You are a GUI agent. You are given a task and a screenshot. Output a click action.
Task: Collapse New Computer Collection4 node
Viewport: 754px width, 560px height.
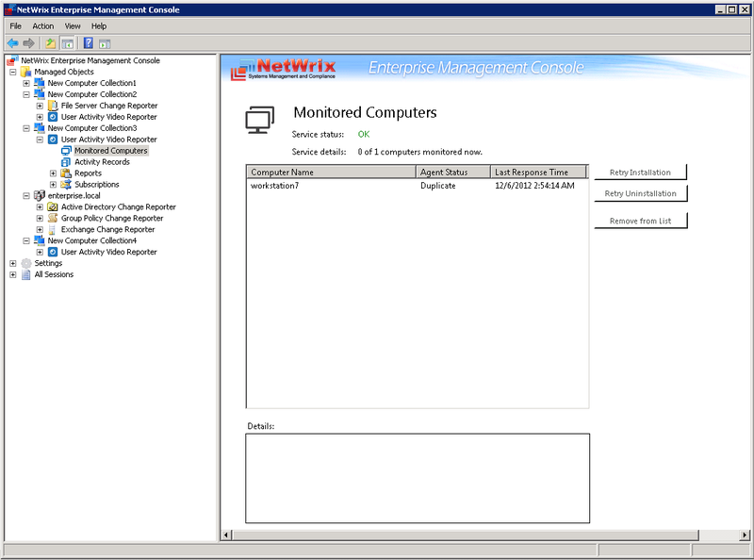(x=26, y=241)
